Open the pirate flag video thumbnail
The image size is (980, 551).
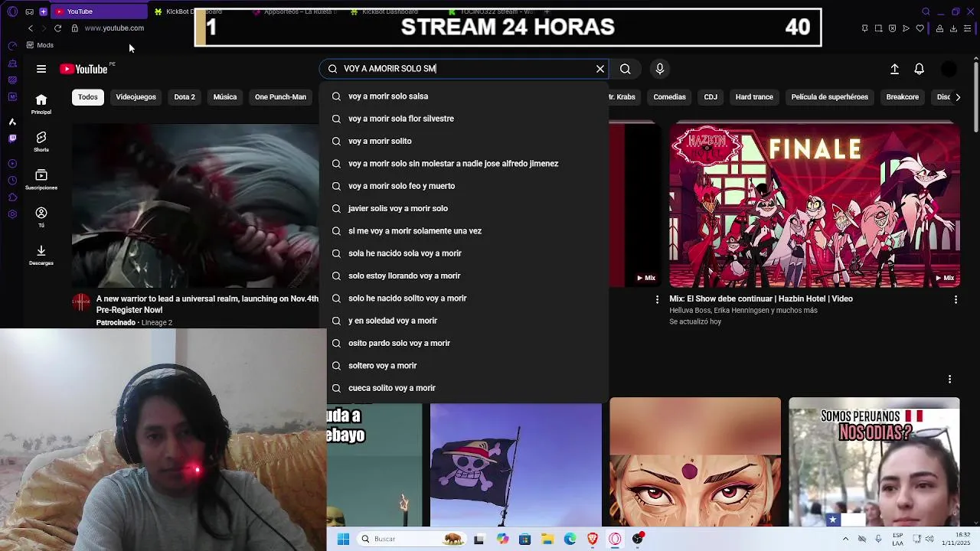(516, 465)
